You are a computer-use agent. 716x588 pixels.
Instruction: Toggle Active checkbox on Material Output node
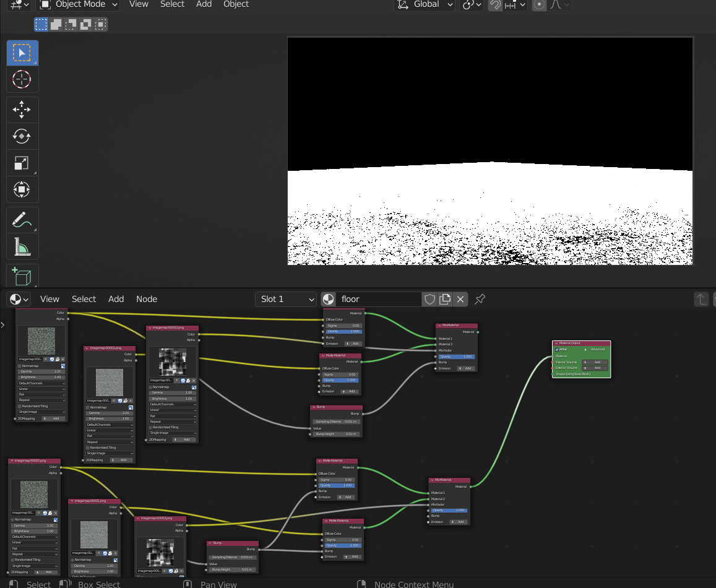[x=557, y=350]
